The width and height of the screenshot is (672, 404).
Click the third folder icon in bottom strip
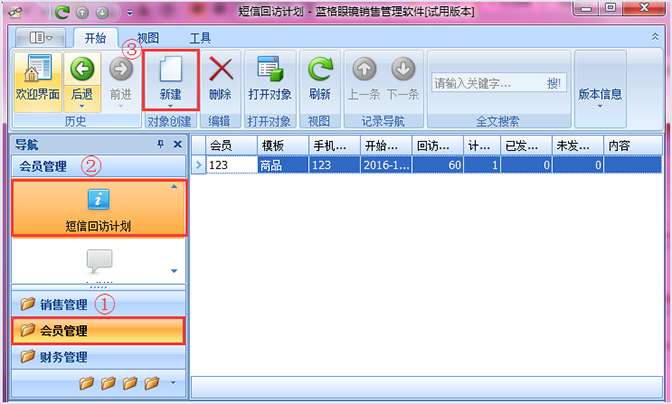pos(130,383)
